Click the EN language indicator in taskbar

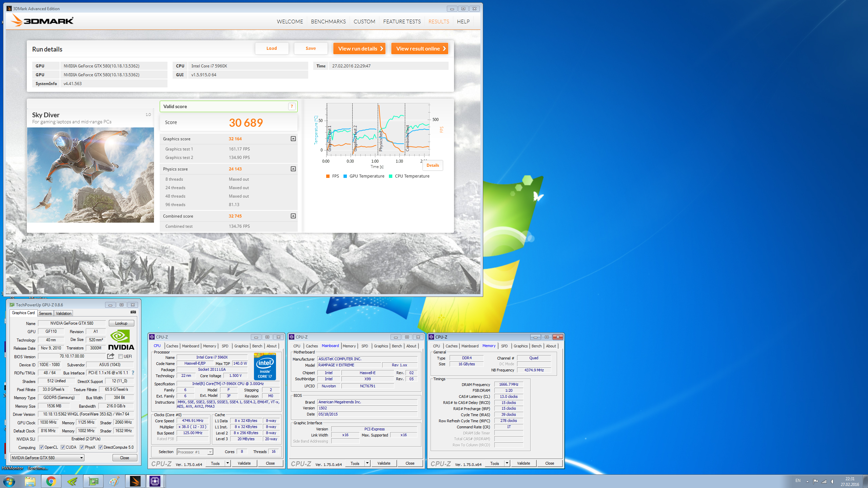coord(798,481)
